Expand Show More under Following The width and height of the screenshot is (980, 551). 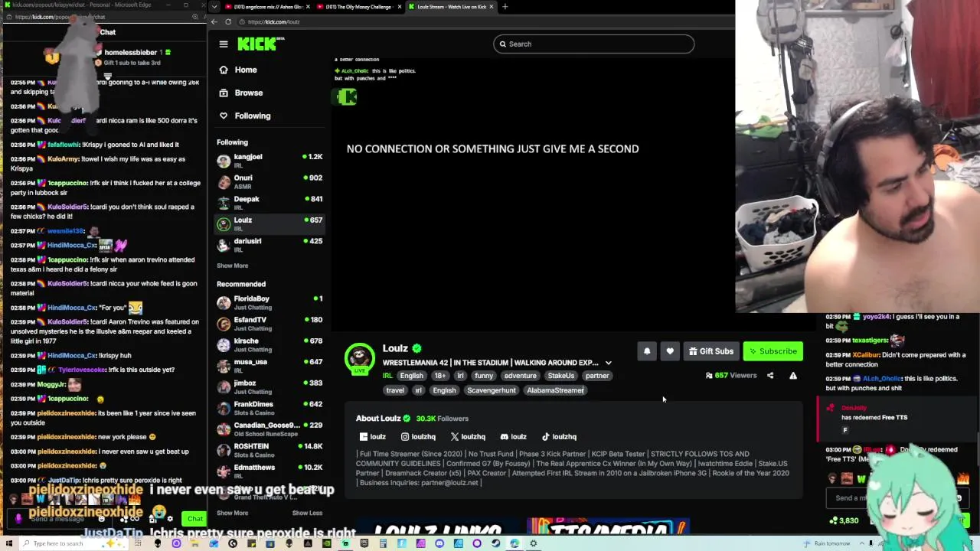232,266
